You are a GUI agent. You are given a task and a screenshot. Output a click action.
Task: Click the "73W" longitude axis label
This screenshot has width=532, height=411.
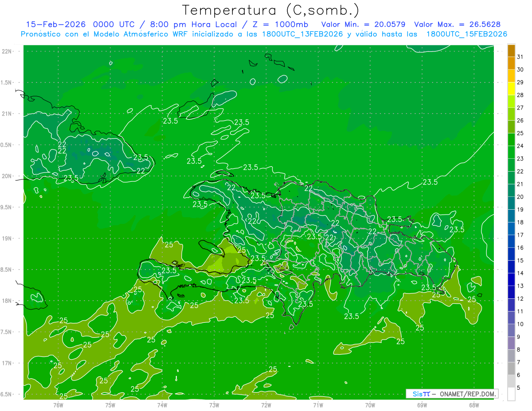(214, 405)
